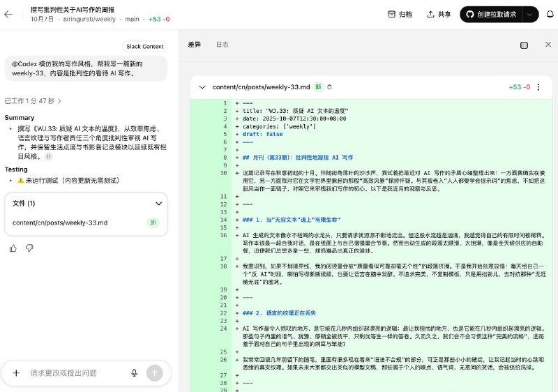This screenshot has height=392, width=558.
Task: Open the notifications bell
Action: coord(550,14)
